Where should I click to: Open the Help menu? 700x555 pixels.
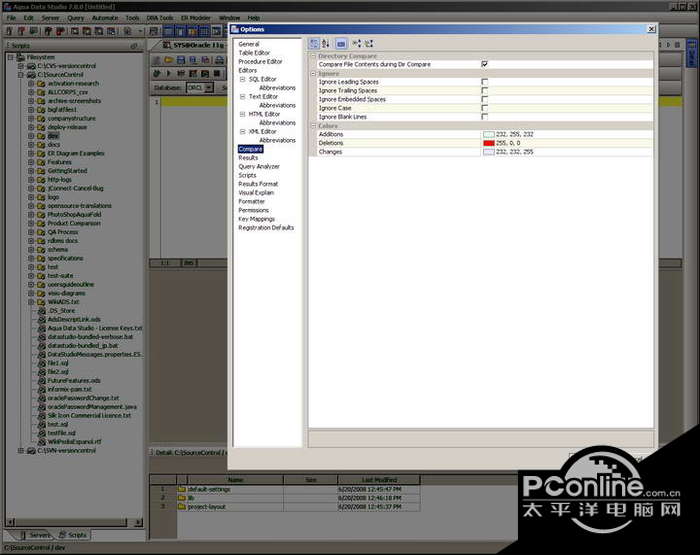pyautogui.click(x=254, y=18)
